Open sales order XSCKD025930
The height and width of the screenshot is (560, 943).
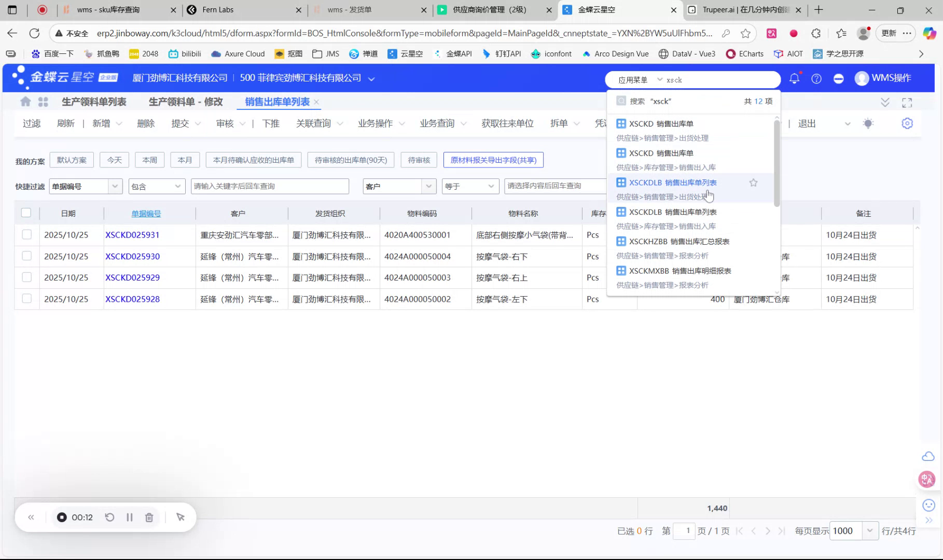click(132, 256)
